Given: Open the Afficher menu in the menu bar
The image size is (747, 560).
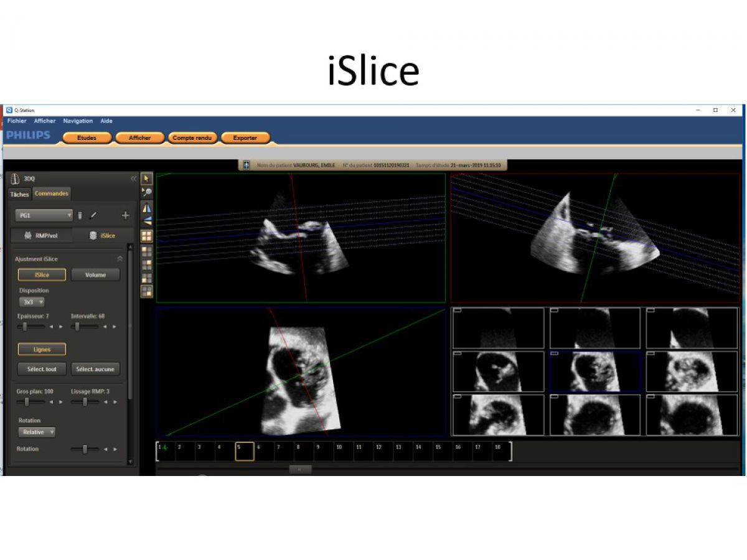Looking at the screenshot, I should [x=45, y=121].
